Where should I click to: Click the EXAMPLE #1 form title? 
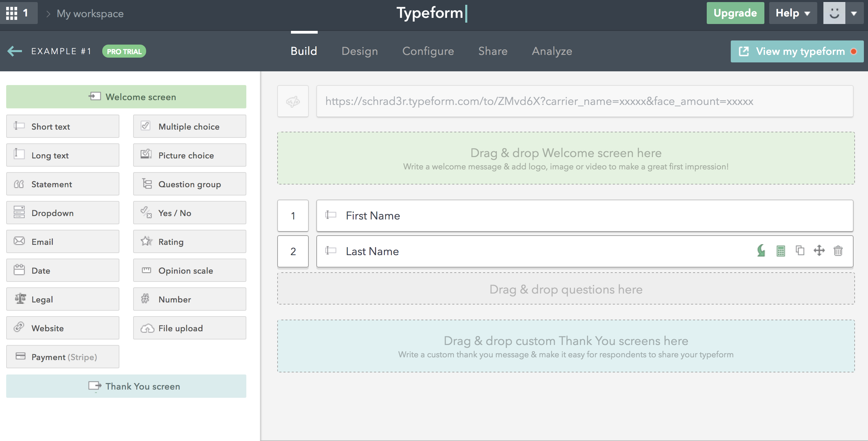(x=61, y=51)
